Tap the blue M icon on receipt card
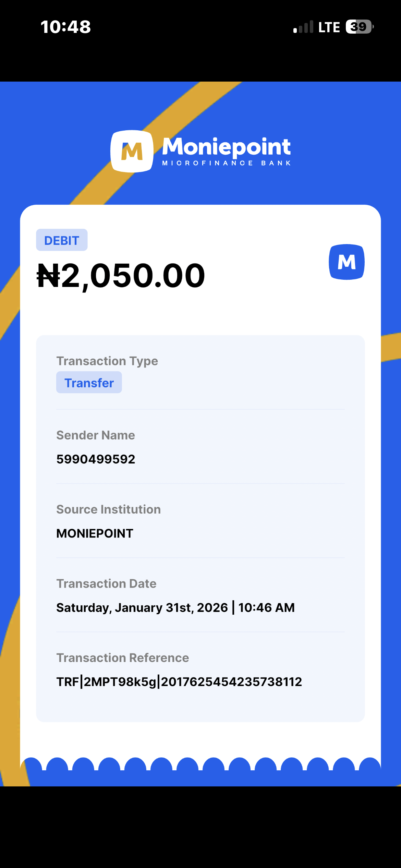Image resolution: width=401 pixels, height=868 pixels. pyautogui.click(x=347, y=262)
